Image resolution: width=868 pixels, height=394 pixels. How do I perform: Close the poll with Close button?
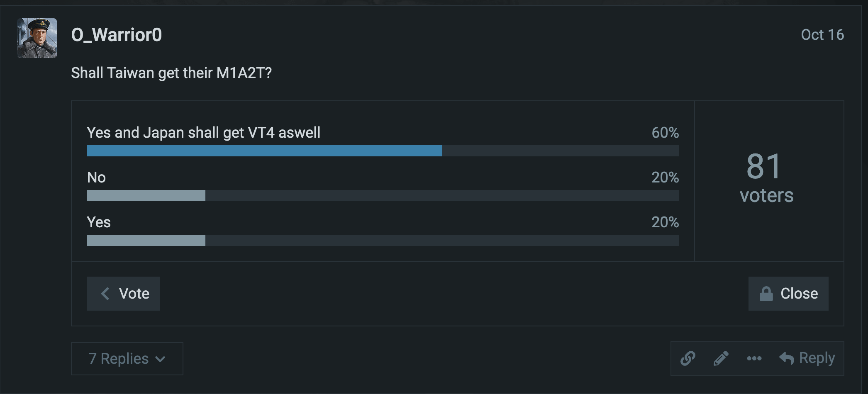pyautogui.click(x=799, y=294)
